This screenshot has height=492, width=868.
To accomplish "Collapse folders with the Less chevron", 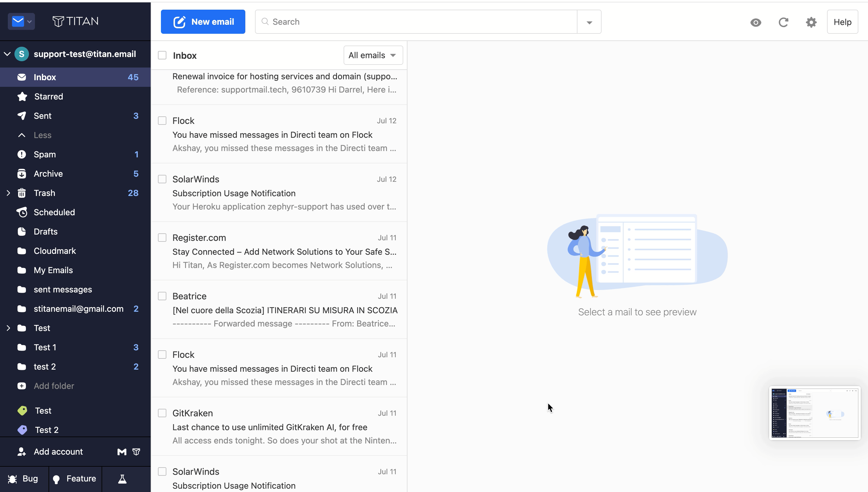I will (22, 135).
